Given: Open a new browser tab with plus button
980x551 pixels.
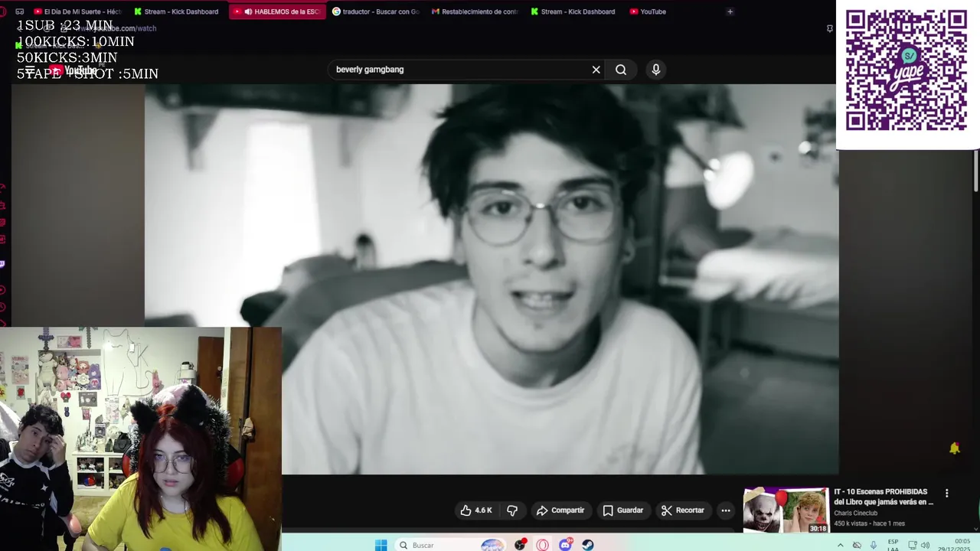Looking at the screenshot, I should pyautogui.click(x=730, y=11).
